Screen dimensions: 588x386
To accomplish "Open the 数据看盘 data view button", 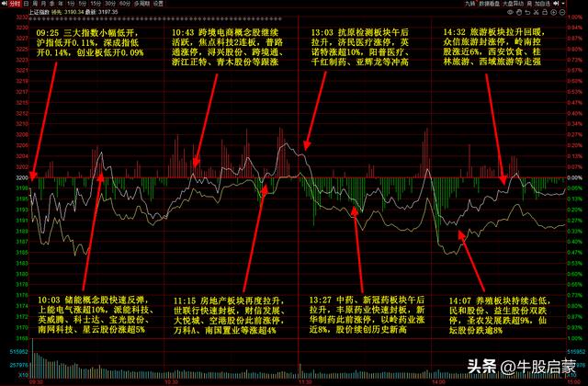I will [x=489, y=4].
